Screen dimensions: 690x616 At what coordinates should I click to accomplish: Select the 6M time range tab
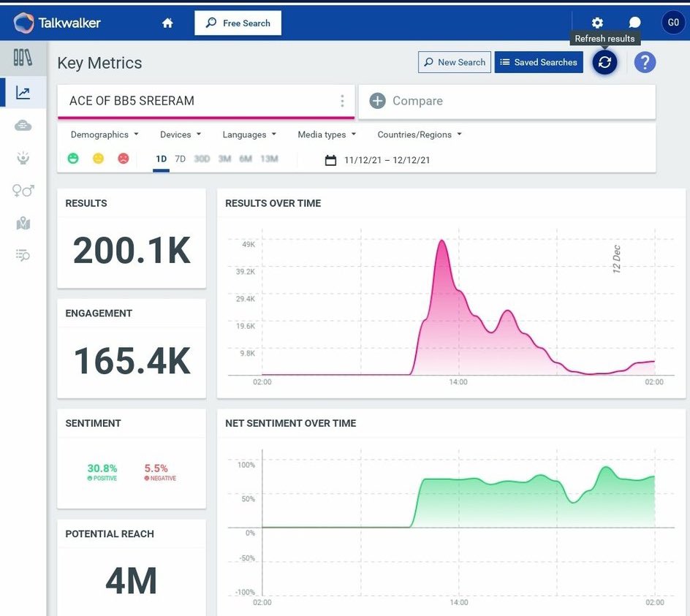tap(246, 159)
